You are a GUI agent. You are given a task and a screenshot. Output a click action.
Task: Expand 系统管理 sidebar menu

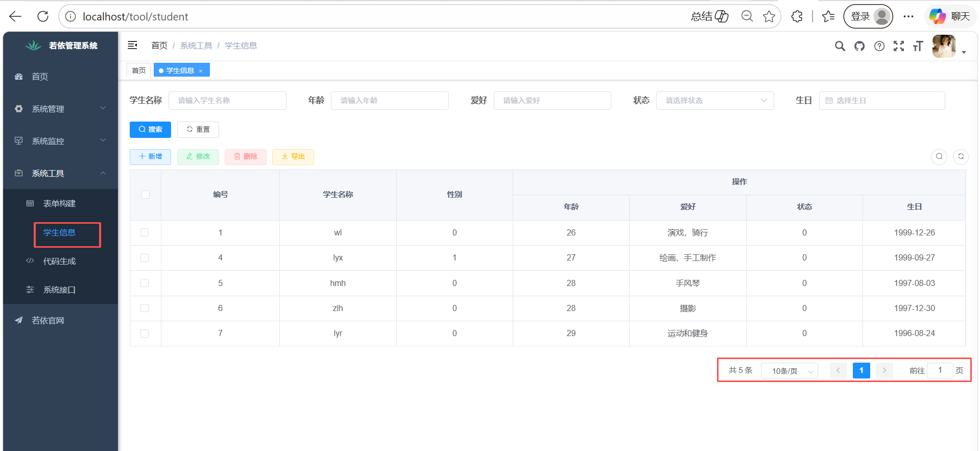[60, 109]
